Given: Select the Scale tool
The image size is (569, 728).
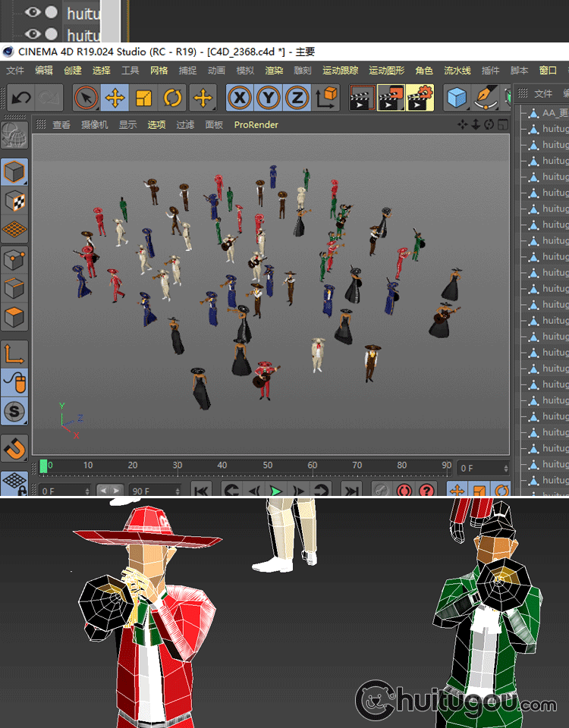Looking at the screenshot, I should tap(143, 98).
